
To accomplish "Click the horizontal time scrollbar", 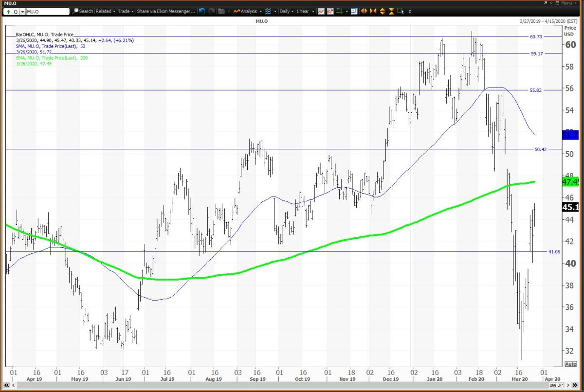I will 292,384.
